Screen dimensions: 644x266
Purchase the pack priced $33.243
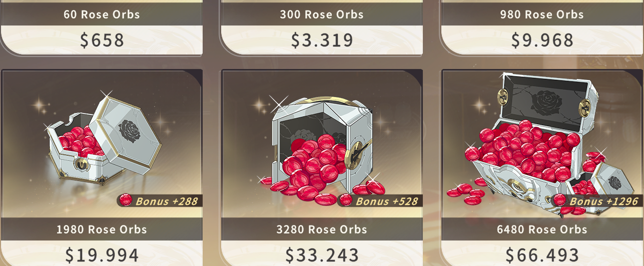click(322, 254)
